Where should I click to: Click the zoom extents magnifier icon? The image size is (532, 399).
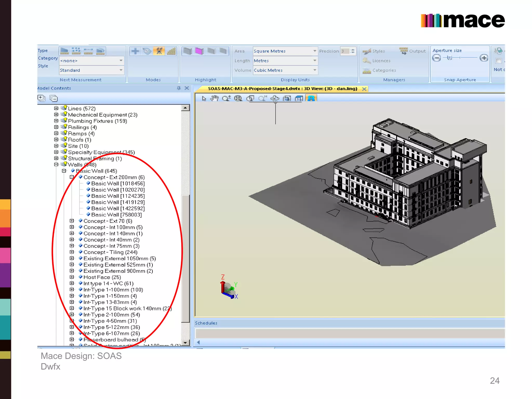[x=238, y=98]
